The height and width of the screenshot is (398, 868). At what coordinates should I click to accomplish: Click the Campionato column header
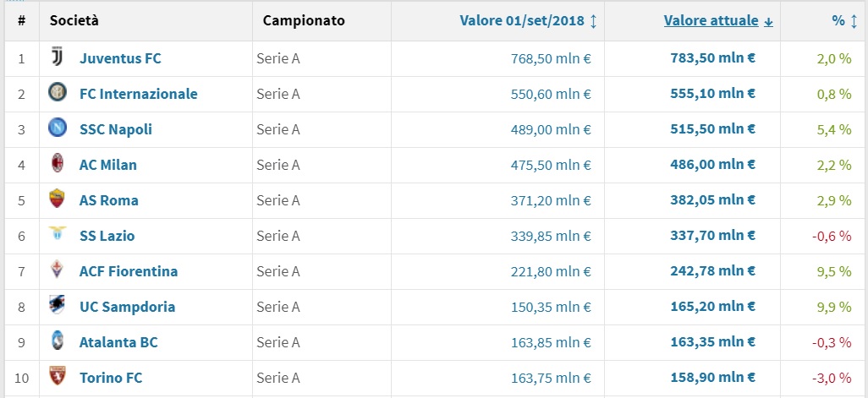coord(304,20)
